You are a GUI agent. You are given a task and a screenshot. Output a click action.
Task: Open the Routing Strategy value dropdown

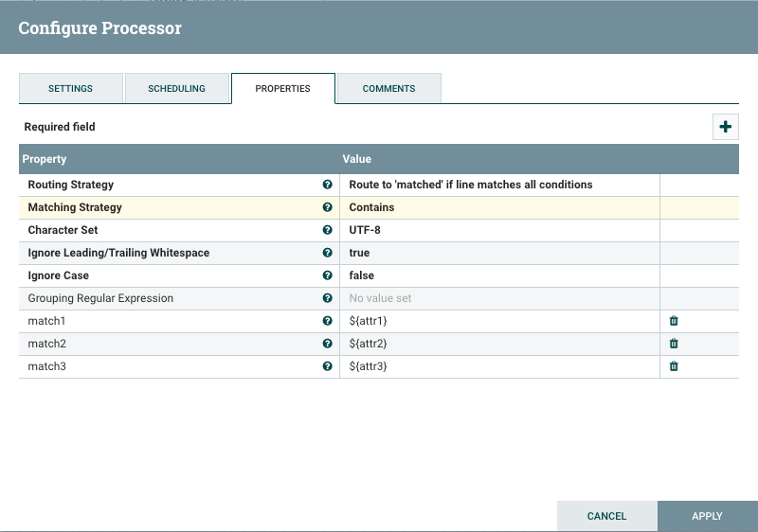499,185
